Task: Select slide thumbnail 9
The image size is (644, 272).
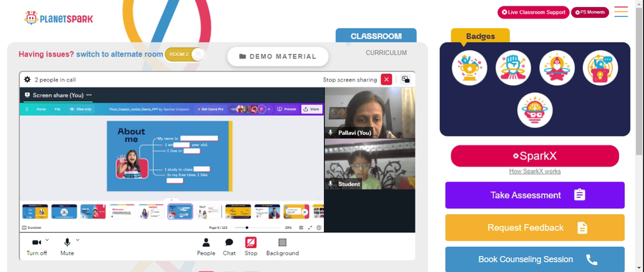Action: tap(267, 212)
